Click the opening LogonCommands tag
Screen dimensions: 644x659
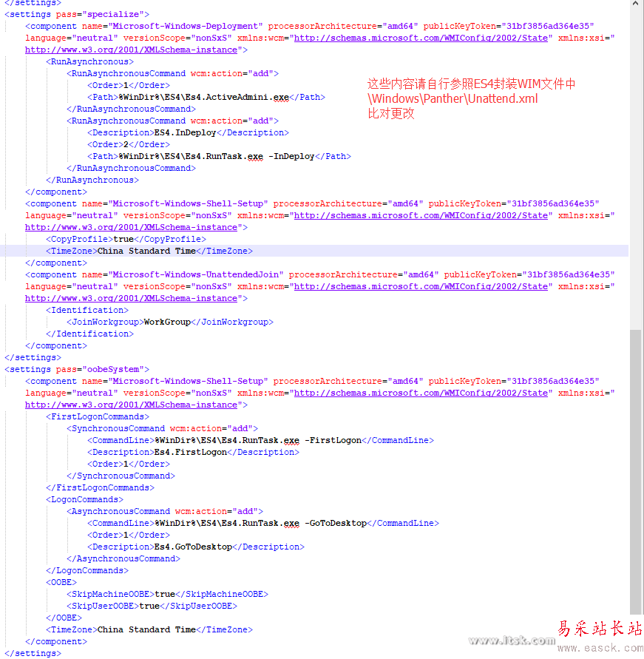pos(84,500)
